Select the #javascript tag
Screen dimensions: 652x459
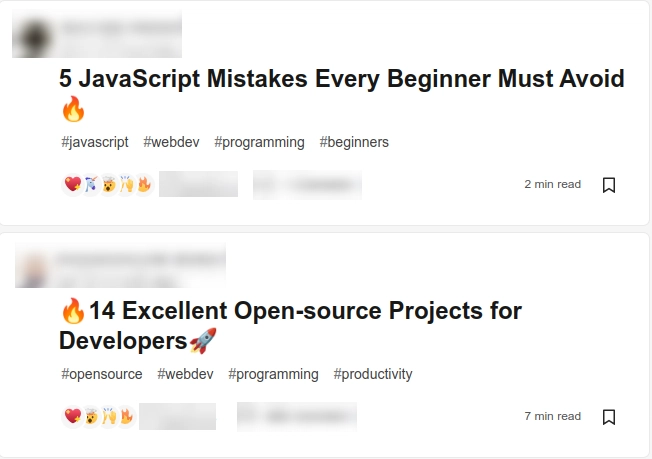tap(95, 142)
